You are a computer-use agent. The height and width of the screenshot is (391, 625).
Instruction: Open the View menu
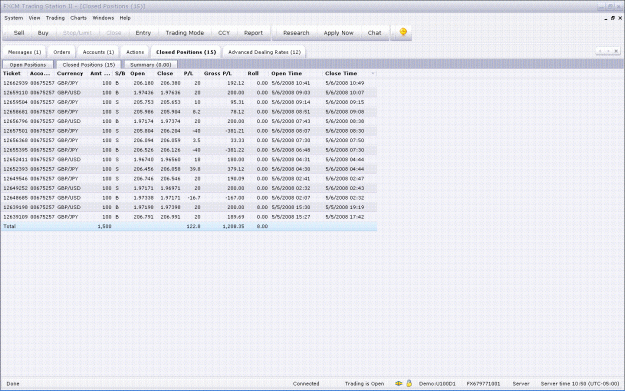(34, 18)
